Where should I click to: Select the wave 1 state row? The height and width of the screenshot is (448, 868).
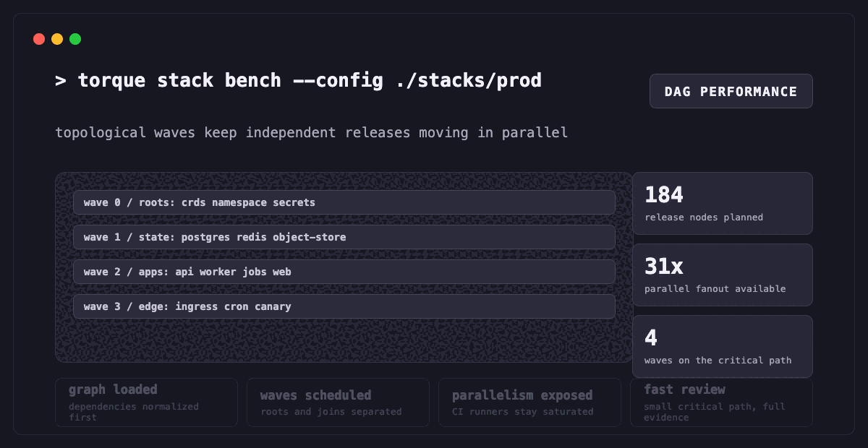pyautogui.click(x=344, y=237)
